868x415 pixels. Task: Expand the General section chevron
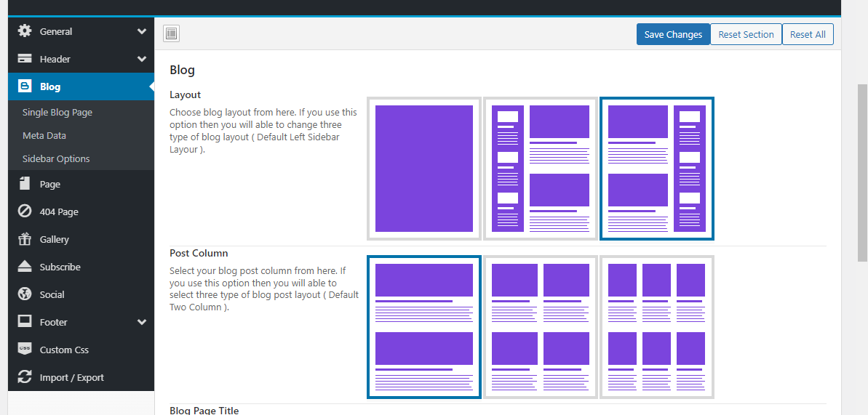pyautogui.click(x=142, y=31)
